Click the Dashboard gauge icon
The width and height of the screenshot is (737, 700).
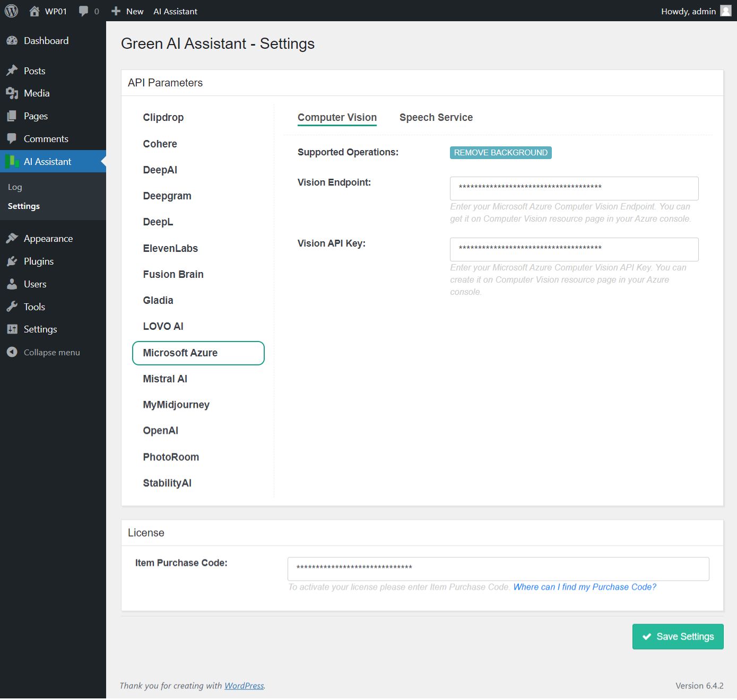pos(12,41)
